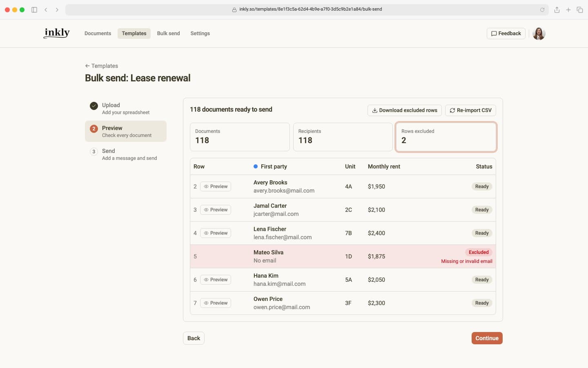Viewport: 588px width, 368px height.
Task: Select the Preview step
Action: coord(126,131)
